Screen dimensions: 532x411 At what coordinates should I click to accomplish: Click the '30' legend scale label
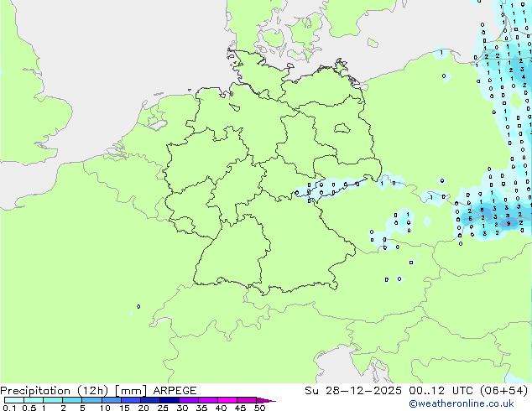click(182, 408)
